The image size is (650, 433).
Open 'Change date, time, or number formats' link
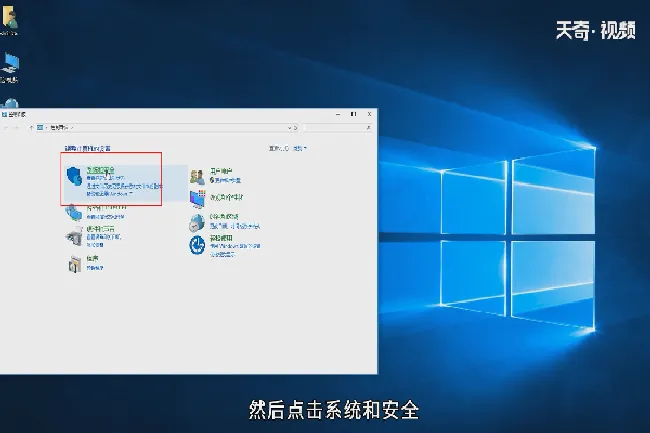tap(235, 226)
